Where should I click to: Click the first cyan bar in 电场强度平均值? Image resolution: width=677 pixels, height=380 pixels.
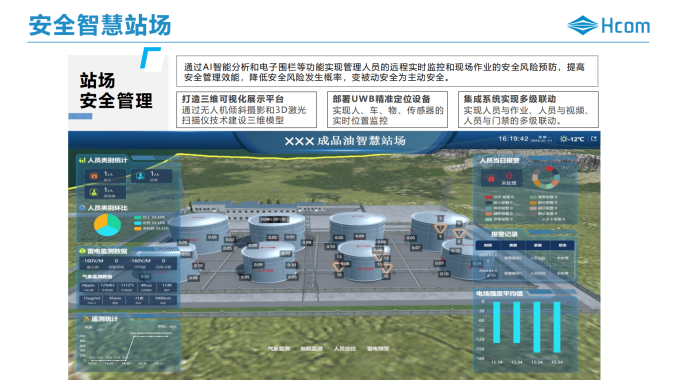pyautogui.click(x=497, y=322)
